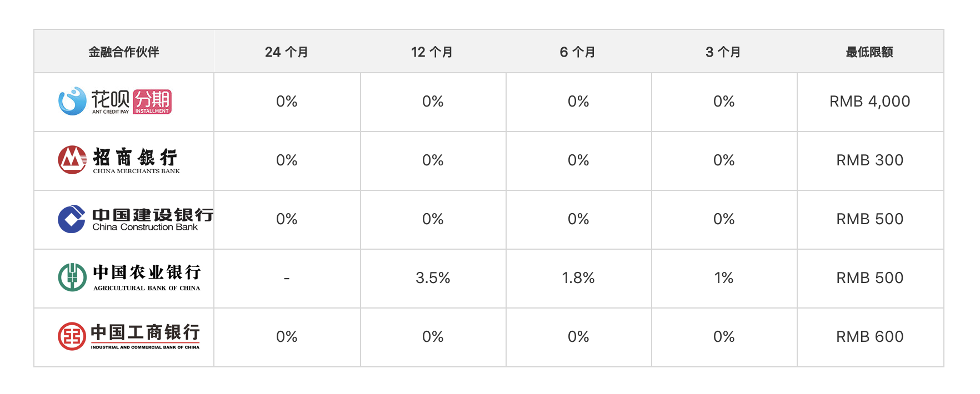Click the 3.5% rate for Agricultural Bank
Screen dimensions: 980x394
pyautogui.click(x=433, y=278)
